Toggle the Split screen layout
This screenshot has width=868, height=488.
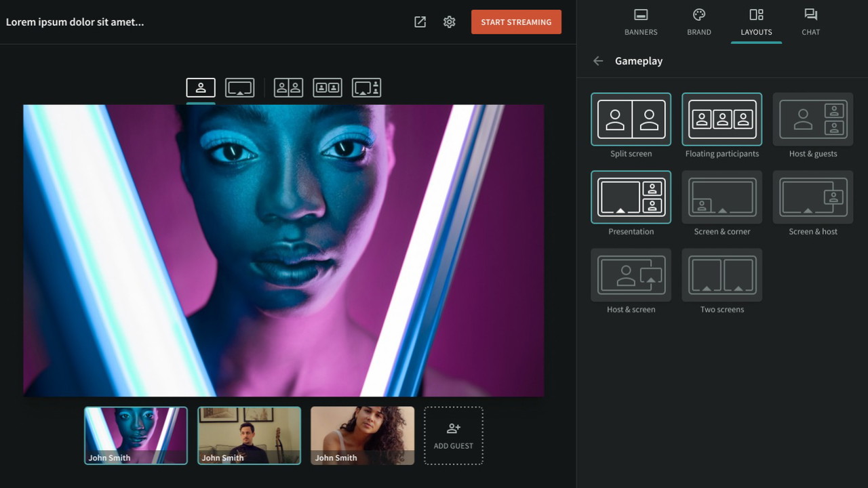pyautogui.click(x=631, y=119)
